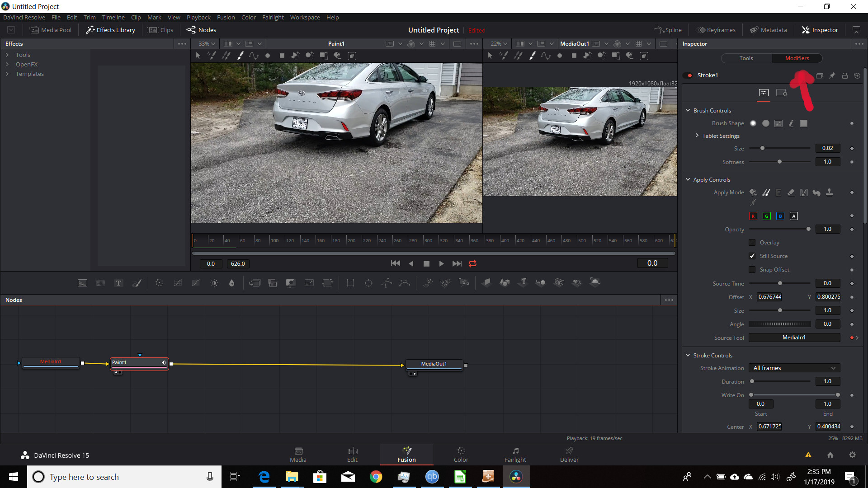Screen dimensions: 868x488
Task: Open the Settings tab icon in Inspector
Action: [x=782, y=93]
